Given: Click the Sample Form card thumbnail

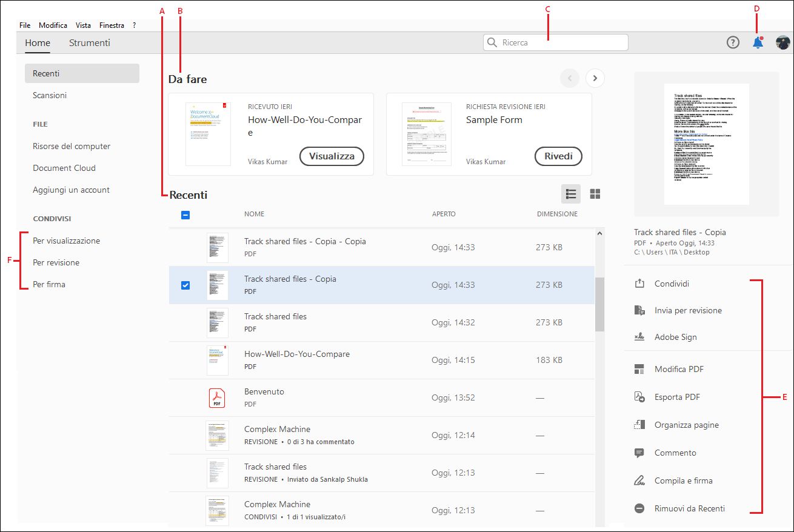Looking at the screenshot, I should click(x=427, y=134).
